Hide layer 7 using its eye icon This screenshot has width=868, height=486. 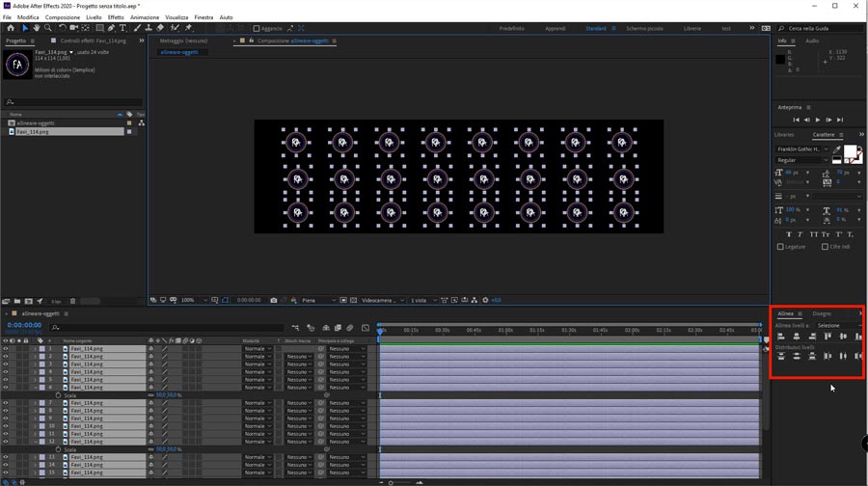click(x=6, y=403)
